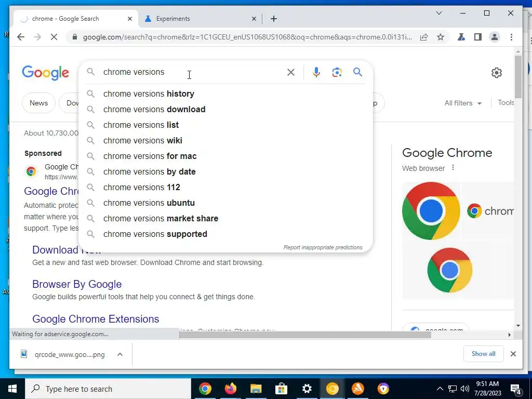The height and width of the screenshot is (399, 532).
Task: Open the taskbar clock and date
Action: coord(487,389)
